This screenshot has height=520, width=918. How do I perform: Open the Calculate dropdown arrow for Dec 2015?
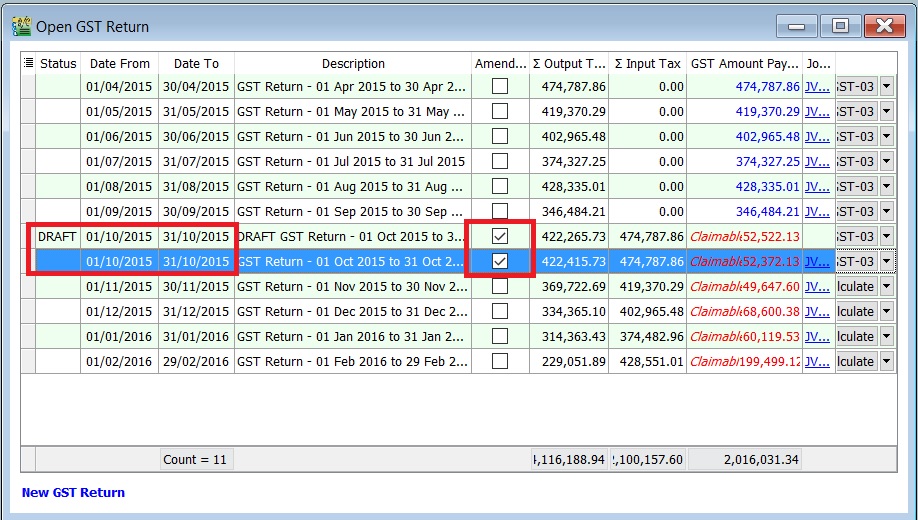[886, 312]
